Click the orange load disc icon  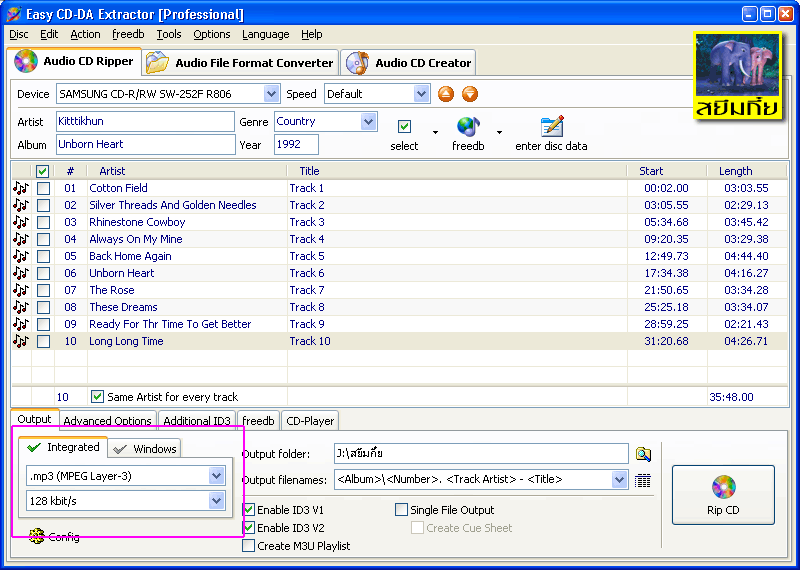click(470, 94)
